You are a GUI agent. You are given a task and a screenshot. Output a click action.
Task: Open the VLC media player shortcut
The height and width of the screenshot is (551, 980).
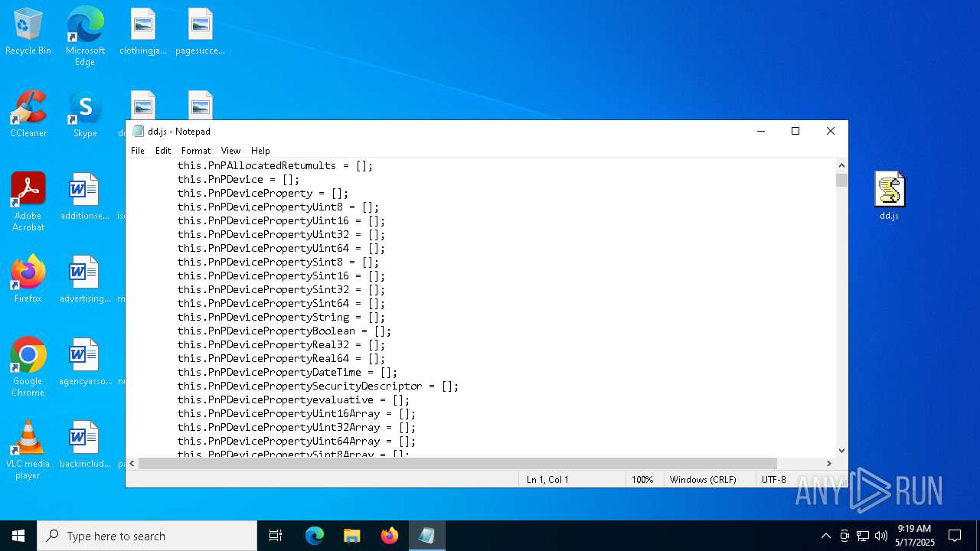click(28, 450)
